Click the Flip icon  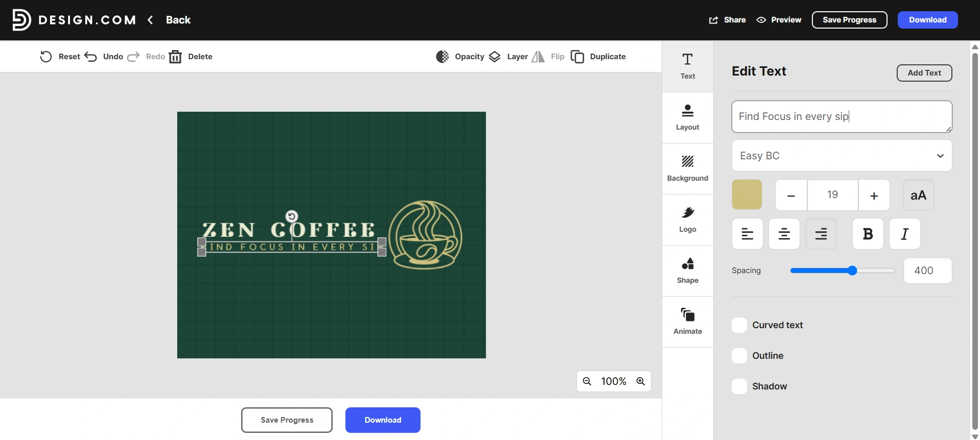pos(538,57)
